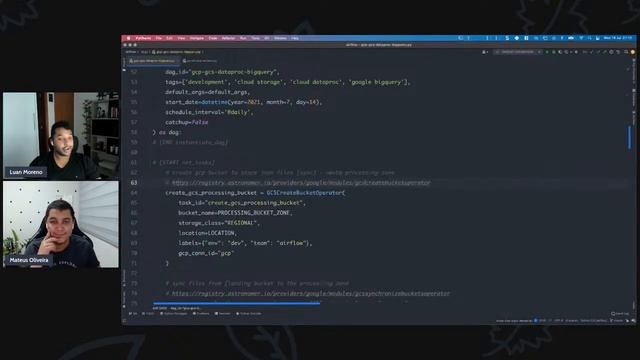Image resolution: width=640 pixels, height=360 pixels.
Task: Open Search Everywhere magnifier icon
Action: coord(626,52)
